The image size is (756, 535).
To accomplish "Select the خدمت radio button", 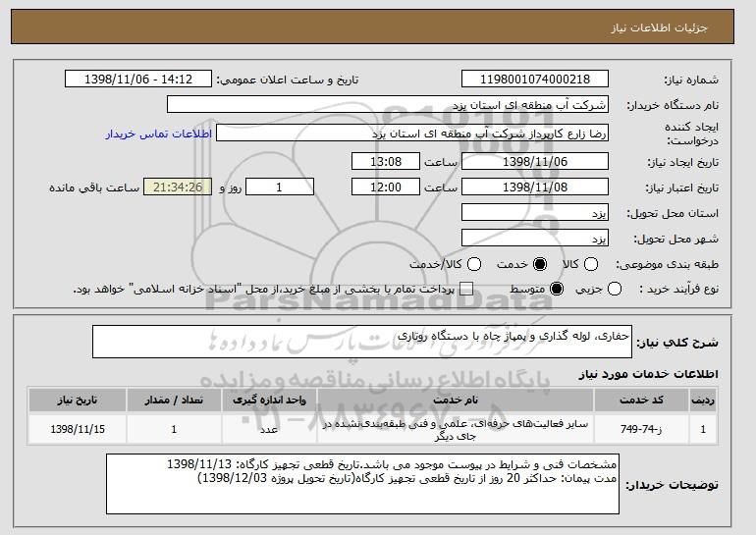I will 540,264.
